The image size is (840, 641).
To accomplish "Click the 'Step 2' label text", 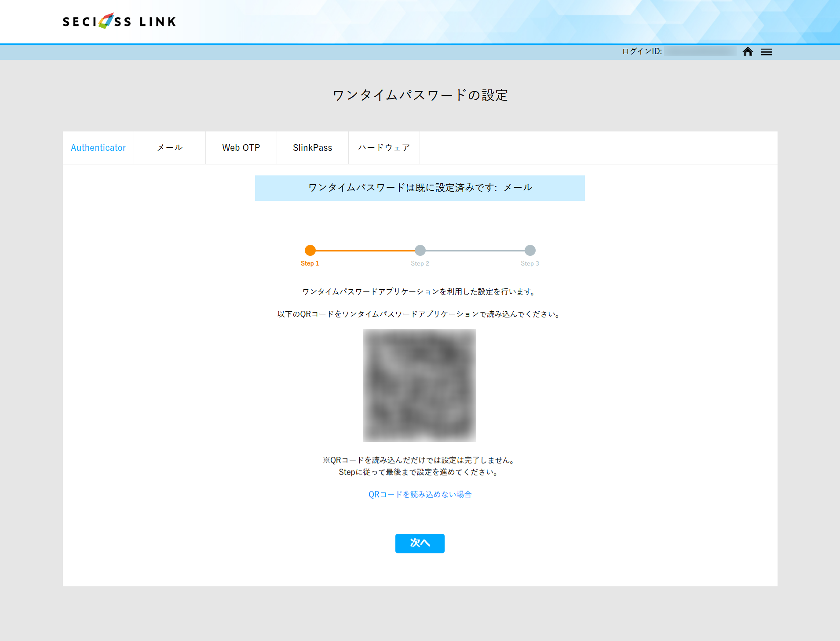I will pyautogui.click(x=420, y=263).
